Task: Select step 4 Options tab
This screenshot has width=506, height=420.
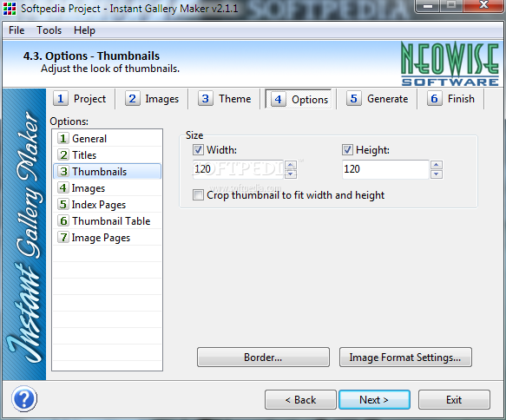Action: (299, 99)
